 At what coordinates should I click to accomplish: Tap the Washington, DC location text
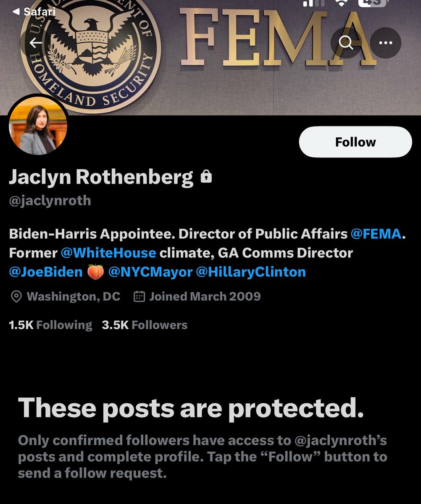[74, 297]
